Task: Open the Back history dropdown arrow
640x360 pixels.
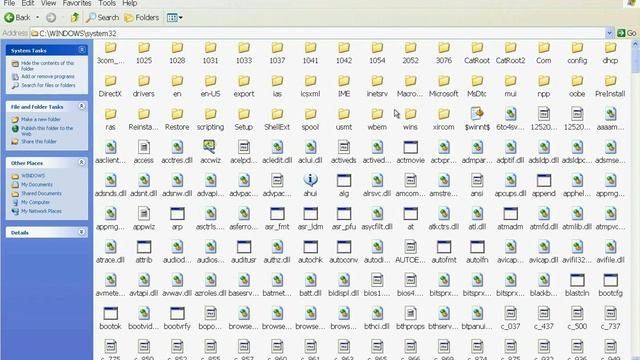Action: (x=38, y=18)
